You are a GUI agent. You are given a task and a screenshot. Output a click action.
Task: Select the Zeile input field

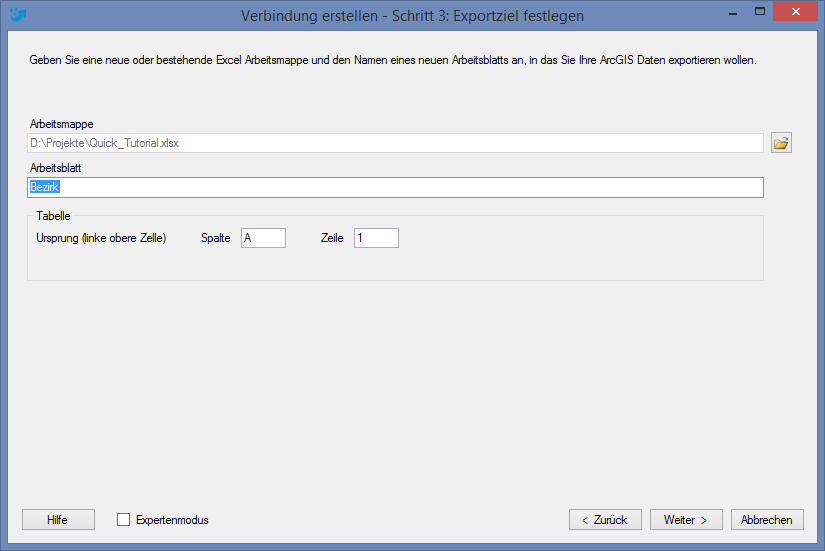(376, 238)
